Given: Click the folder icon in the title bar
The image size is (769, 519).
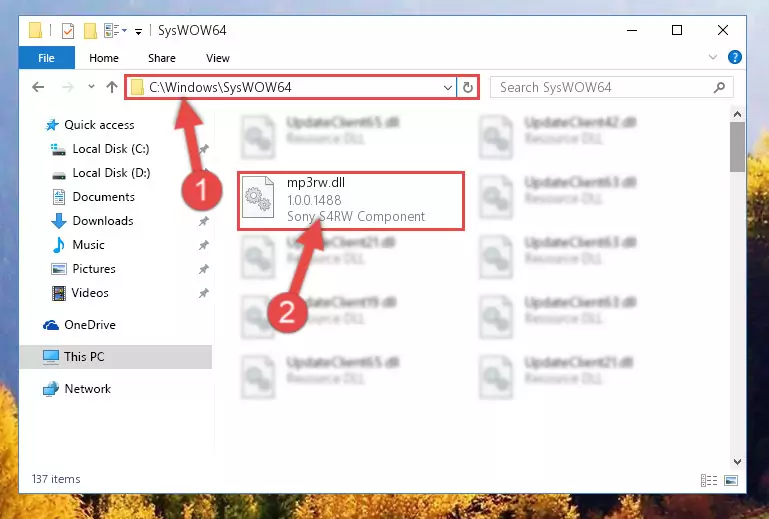Looking at the screenshot, I should point(36,30).
